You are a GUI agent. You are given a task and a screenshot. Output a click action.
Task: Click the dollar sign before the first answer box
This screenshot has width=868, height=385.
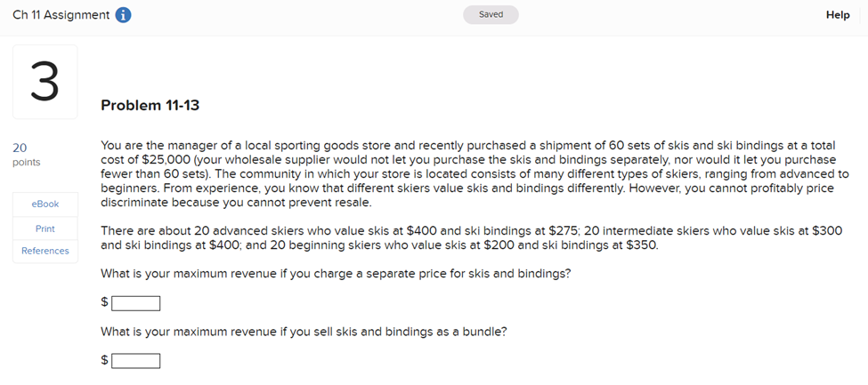[x=105, y=302]
